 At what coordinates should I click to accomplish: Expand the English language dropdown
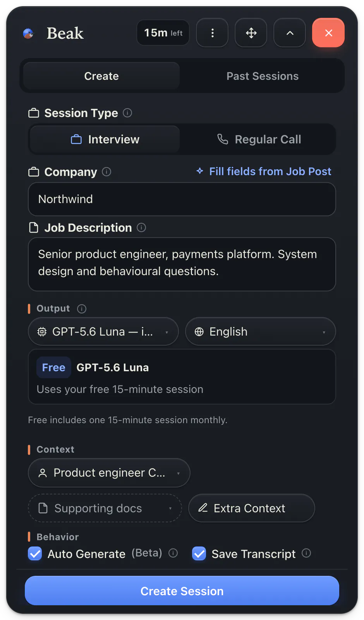point(261,332)
